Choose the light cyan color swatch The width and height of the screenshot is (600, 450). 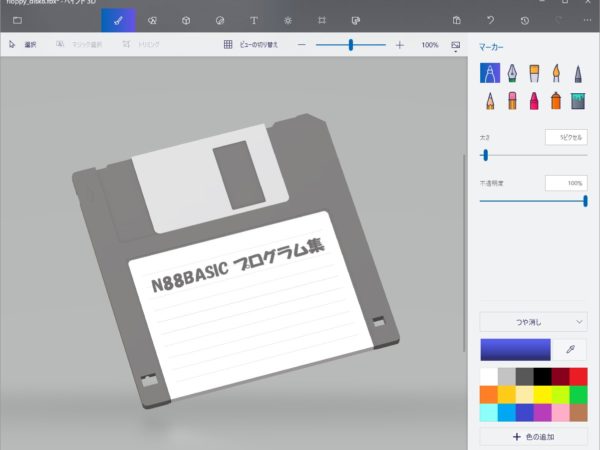pyautogui.click(x=489, y=412)
